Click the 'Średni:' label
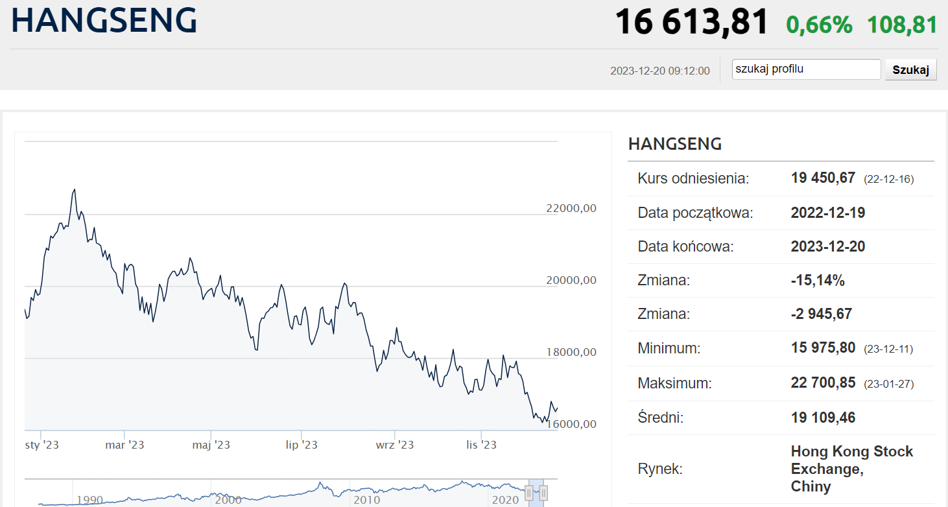The image size is (948, 507). (x=660, y=418)
